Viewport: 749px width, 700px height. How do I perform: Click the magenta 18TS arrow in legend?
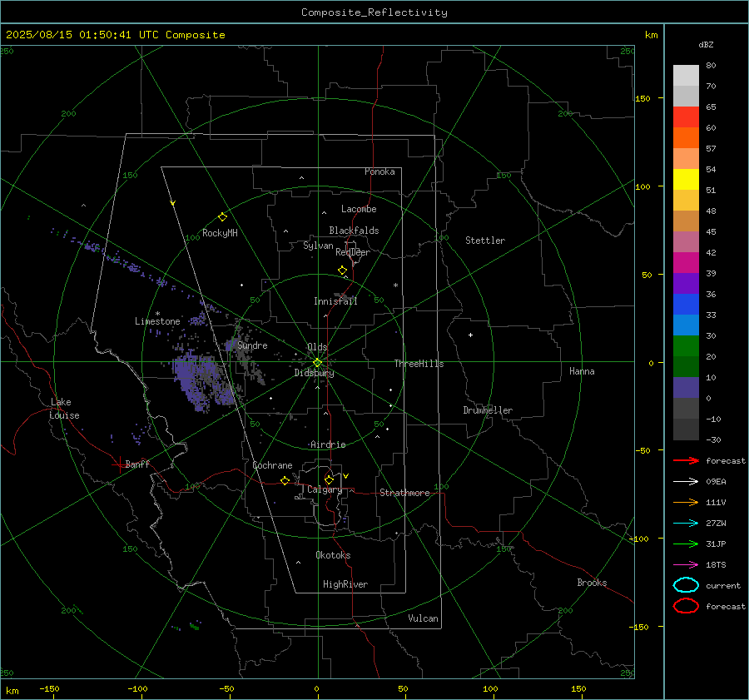(x=686, y=565)
